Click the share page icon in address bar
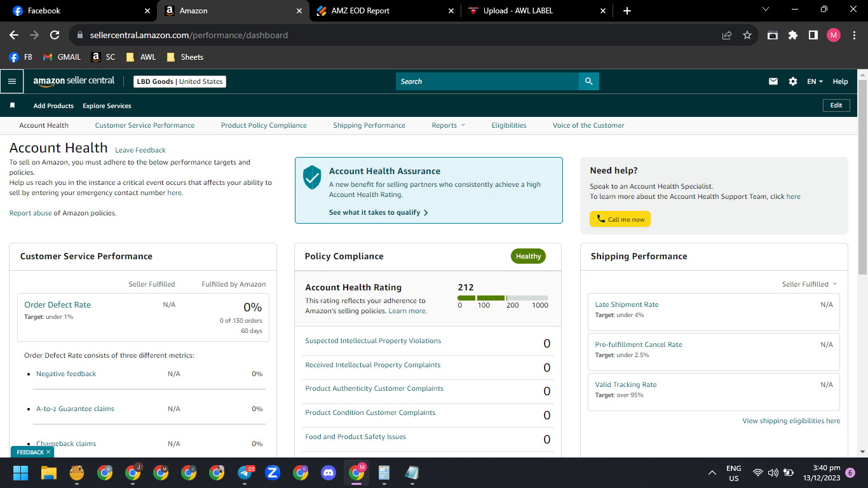The image size is (868, 488). pos(727,35)
